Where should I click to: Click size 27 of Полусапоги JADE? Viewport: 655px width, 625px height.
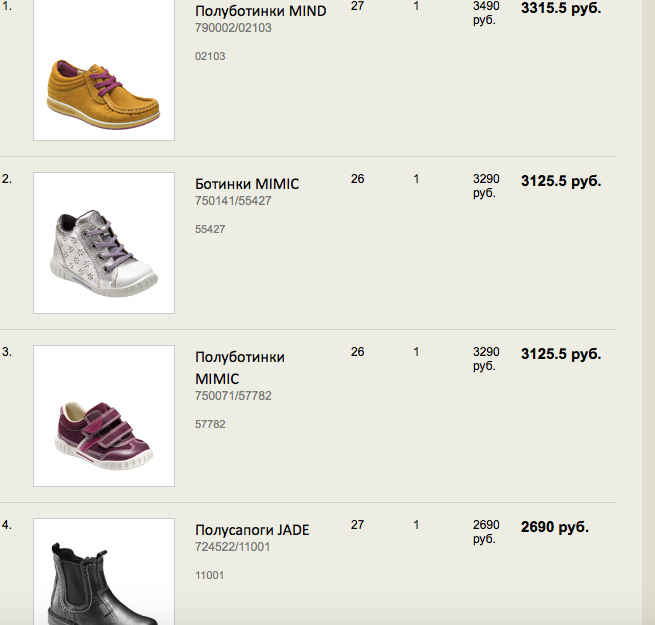tap(358, 524)
